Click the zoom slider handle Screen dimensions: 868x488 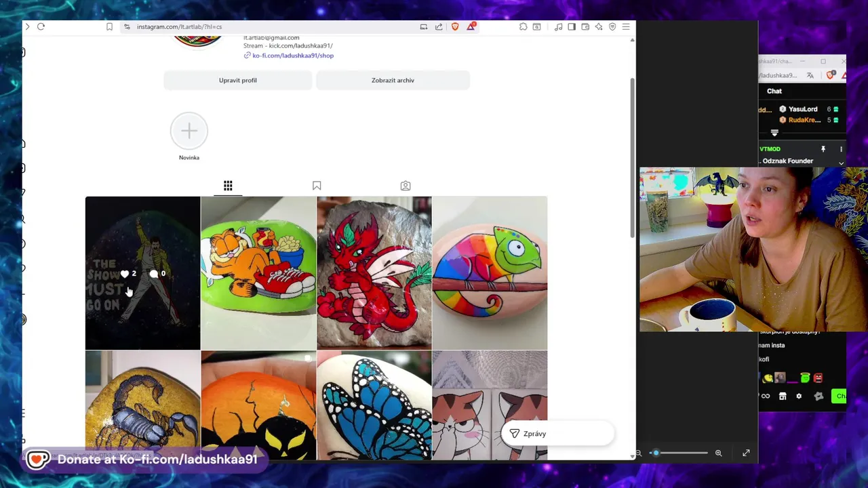pos(656,453)
